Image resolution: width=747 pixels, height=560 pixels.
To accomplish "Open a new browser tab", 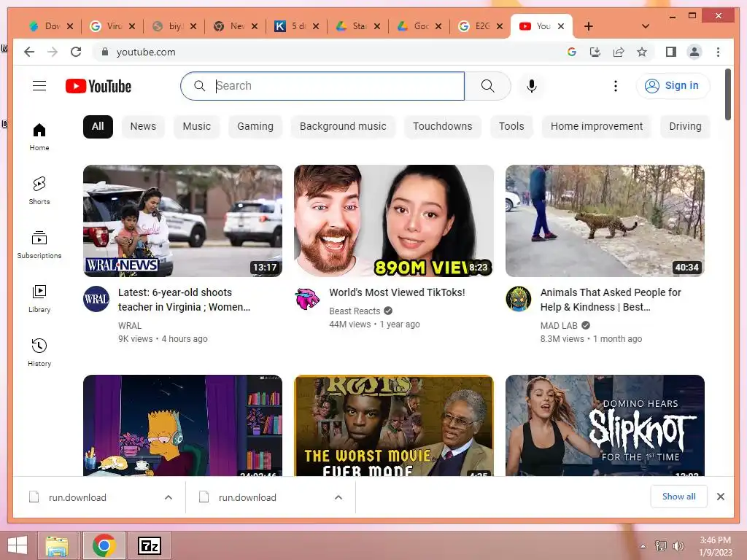I will click(x=589, y=26).
